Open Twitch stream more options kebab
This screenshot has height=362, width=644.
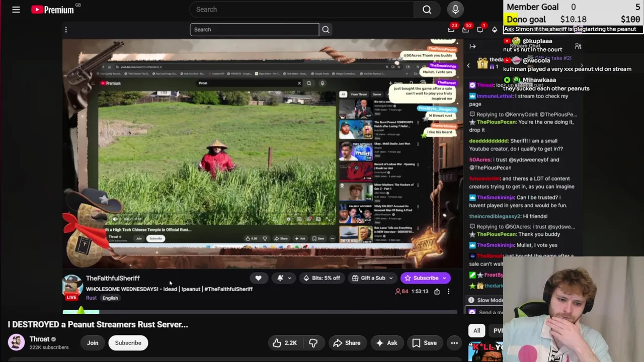click(448, 292)
